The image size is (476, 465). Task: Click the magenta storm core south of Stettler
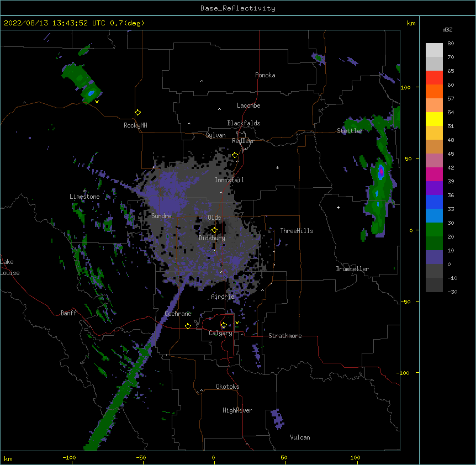(x=381, y=172)
